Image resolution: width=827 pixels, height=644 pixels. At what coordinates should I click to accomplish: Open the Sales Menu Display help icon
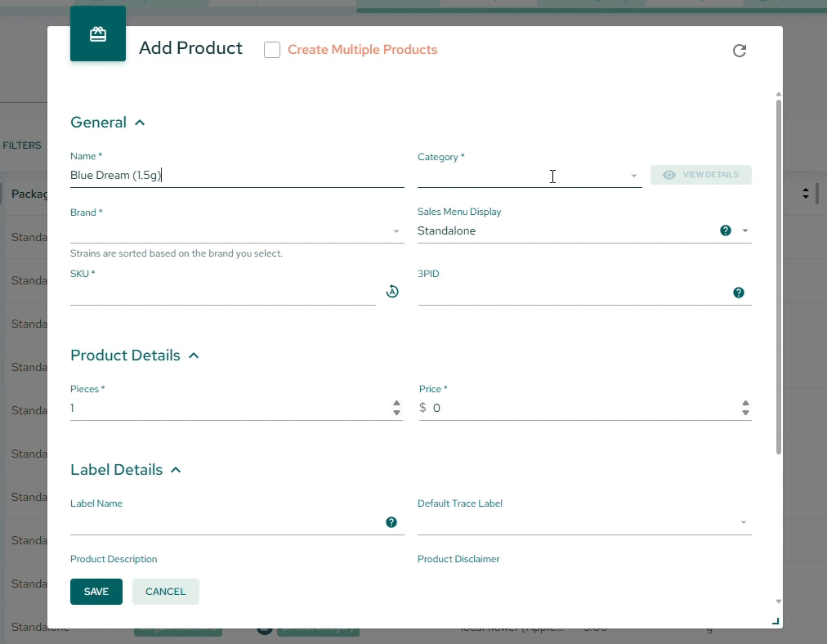726,230
